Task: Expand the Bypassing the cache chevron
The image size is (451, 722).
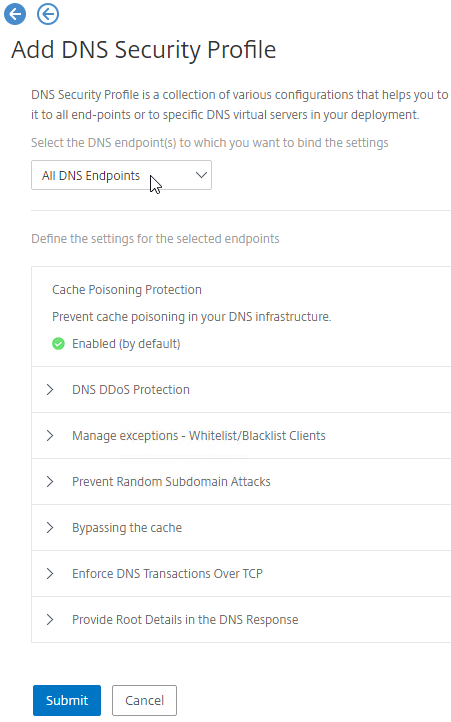Action: coord(50,528)
